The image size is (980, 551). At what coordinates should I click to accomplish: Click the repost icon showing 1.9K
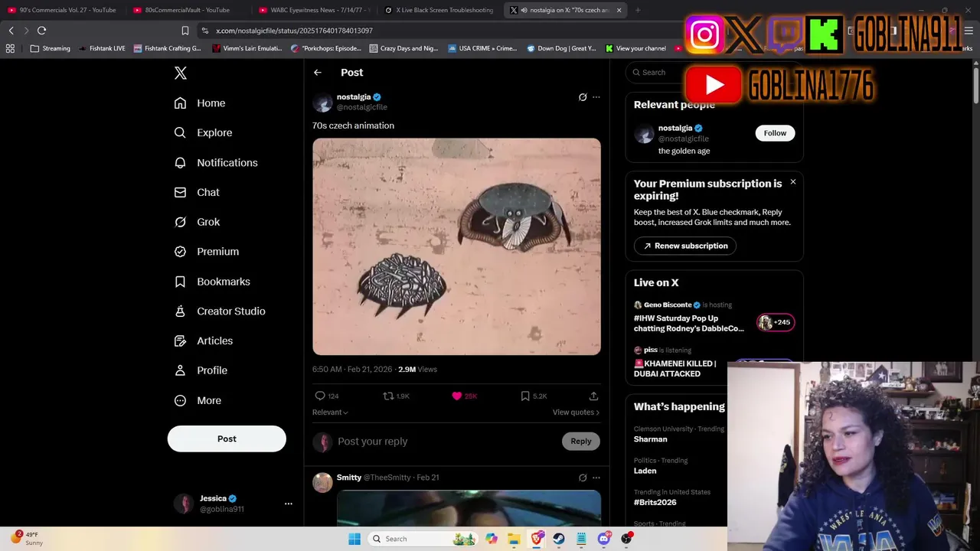[x=388, y=396]
